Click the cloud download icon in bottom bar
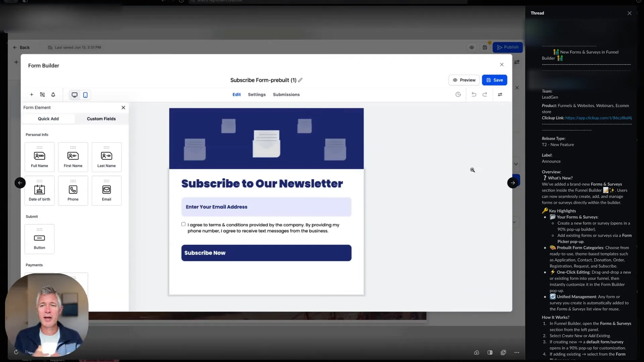644x362 pixels. pyautogui.click(x=477, y=353)
